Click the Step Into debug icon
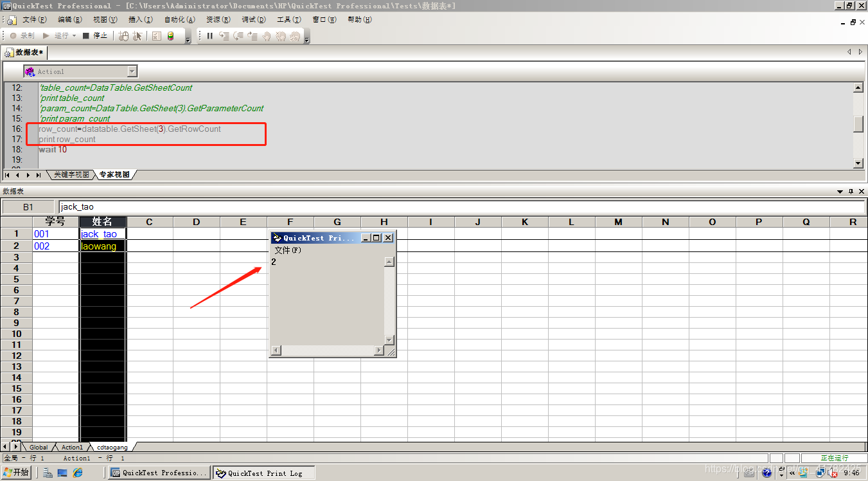Image resolution: width=868 pixels, height=481 pixels. (224, 36)
